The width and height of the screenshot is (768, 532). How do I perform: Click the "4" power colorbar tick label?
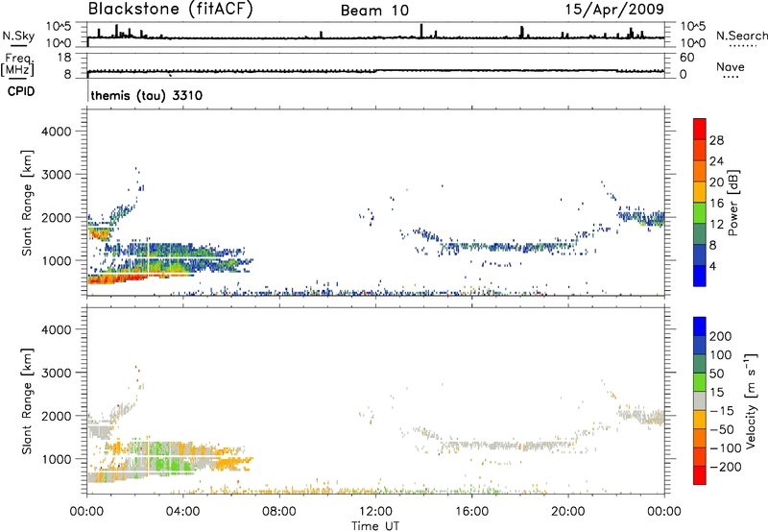click(x=712, y=266)
